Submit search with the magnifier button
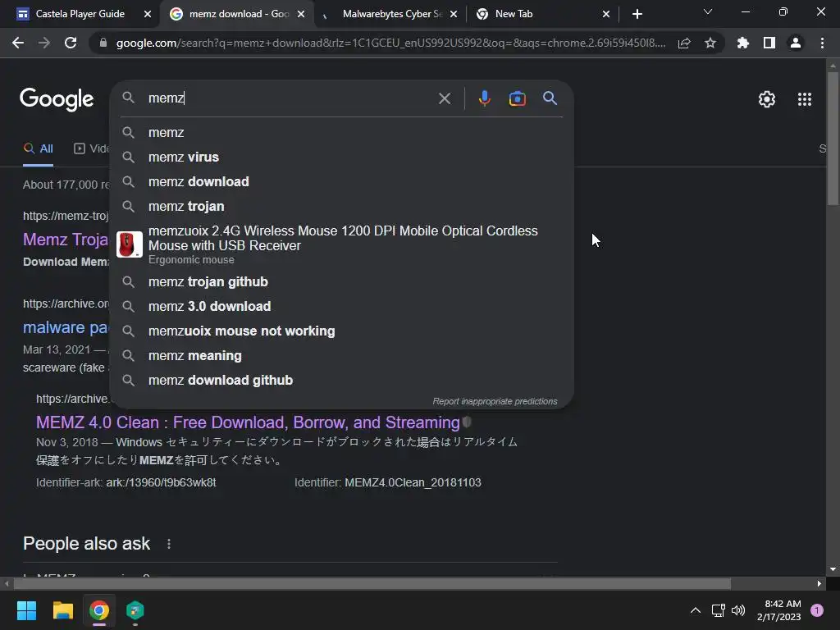This screenshot has width=840, height=630. click(x=550, y=98)
